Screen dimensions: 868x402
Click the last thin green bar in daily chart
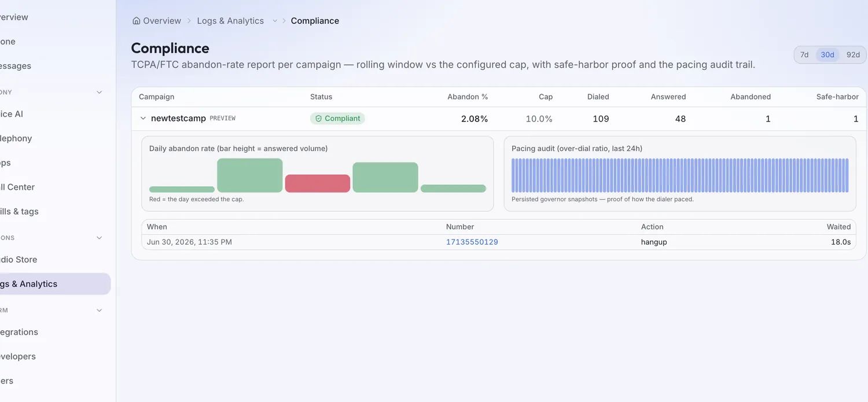pyautogui.click(x=453, y=189)
